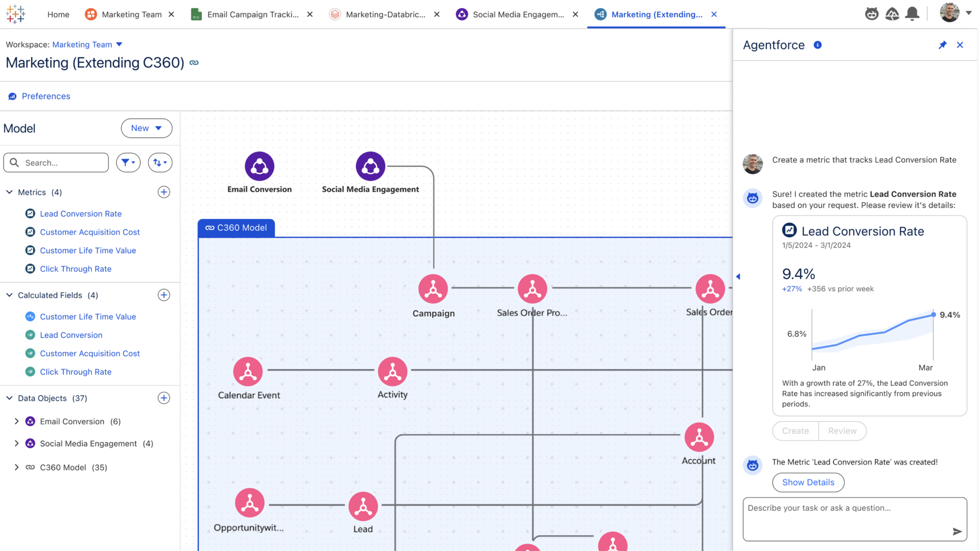Collapse the Agentforce panel side arrow
The width and height of the screenshot is (980, 551).
(738, 276)
